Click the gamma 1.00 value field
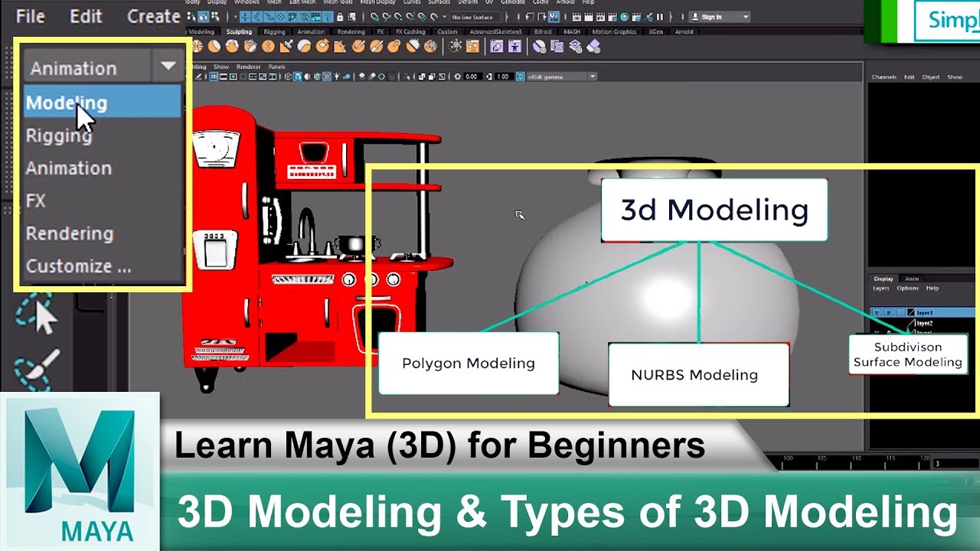 (x=503, y=77)
